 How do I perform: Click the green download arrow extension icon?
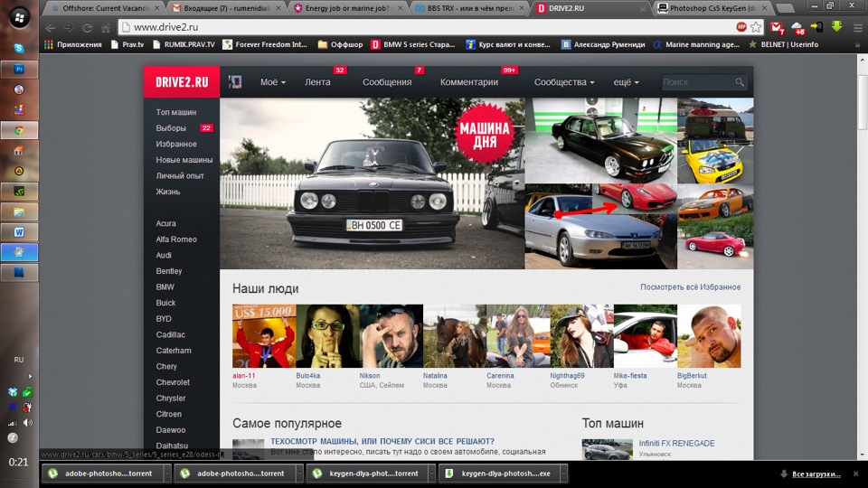point(836,26)
